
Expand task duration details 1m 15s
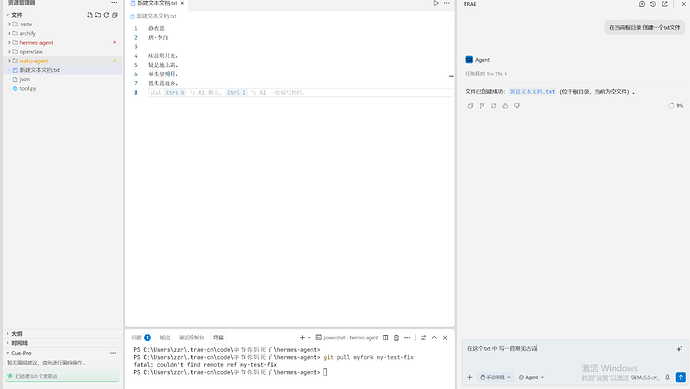click(486, 73)
